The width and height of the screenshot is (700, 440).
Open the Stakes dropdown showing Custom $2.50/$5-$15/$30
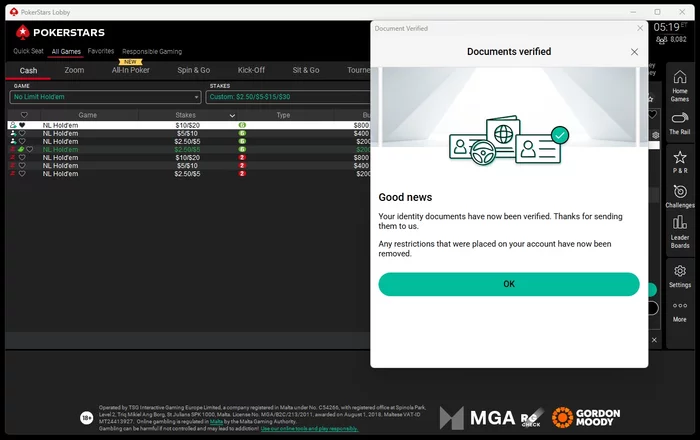[288, 97]
